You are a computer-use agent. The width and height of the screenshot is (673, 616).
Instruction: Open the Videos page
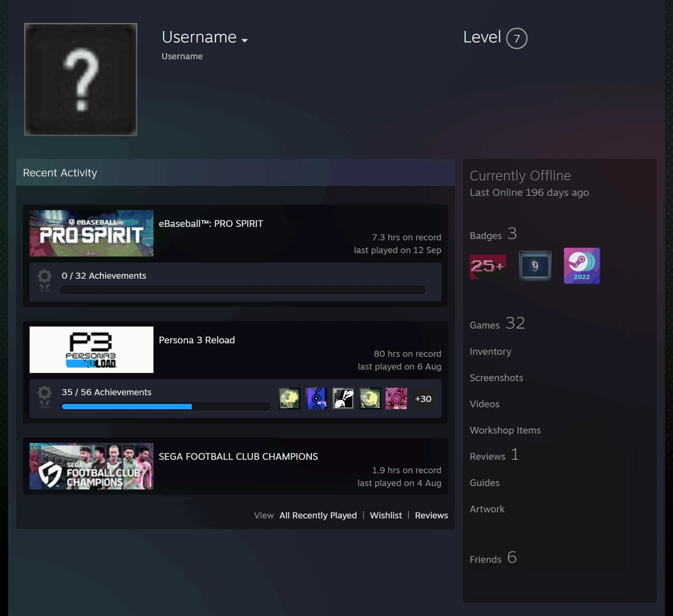coord(484,404)
